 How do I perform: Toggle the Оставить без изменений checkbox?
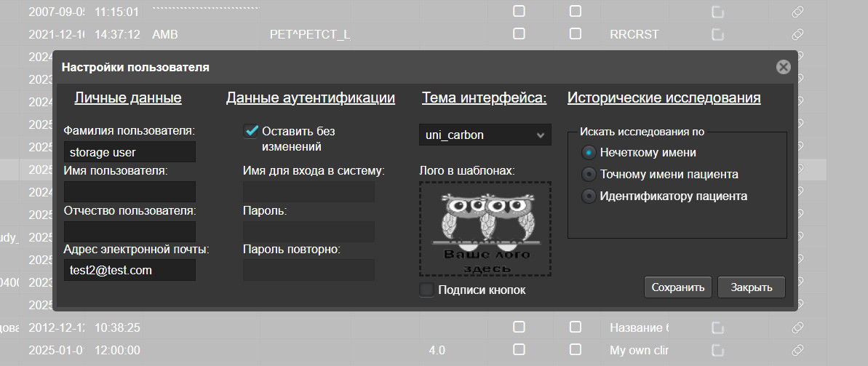[x=251, y=131]
